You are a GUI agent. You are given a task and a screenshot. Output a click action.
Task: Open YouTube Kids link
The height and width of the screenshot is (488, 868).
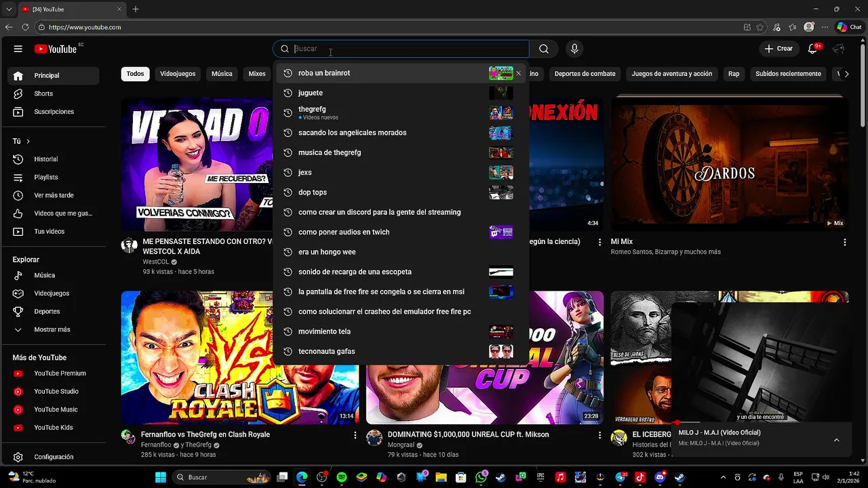point(53,428)
